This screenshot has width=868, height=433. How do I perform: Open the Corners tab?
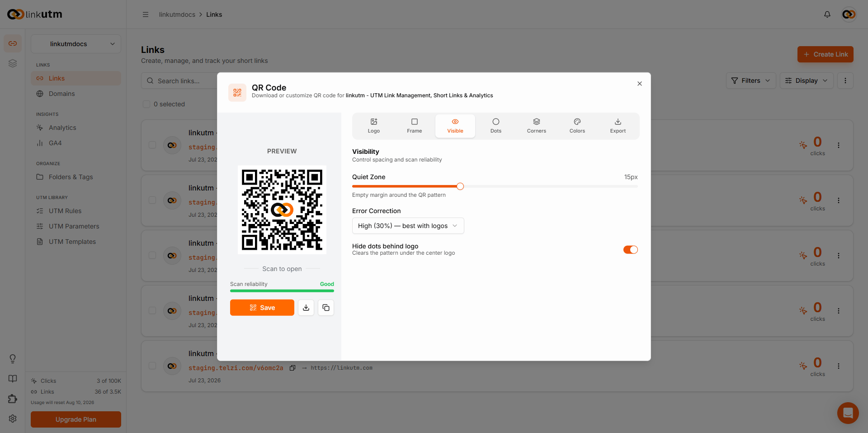click(x=537, y=126)
